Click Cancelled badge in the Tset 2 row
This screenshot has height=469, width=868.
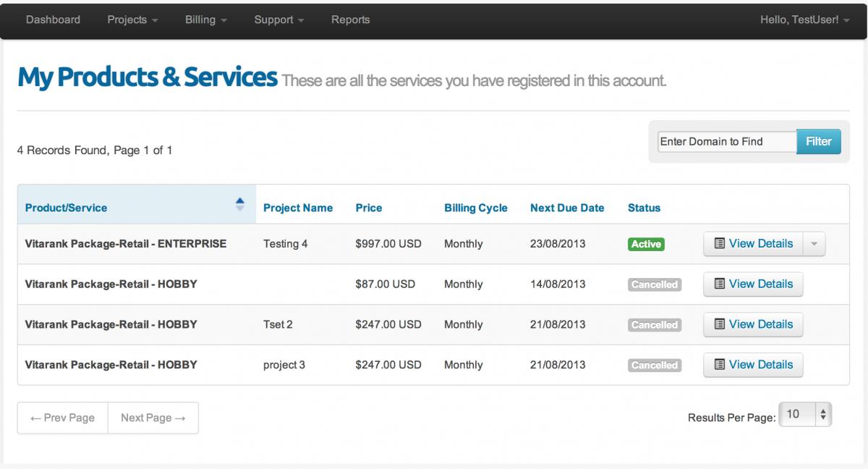(x=654, y=325)
